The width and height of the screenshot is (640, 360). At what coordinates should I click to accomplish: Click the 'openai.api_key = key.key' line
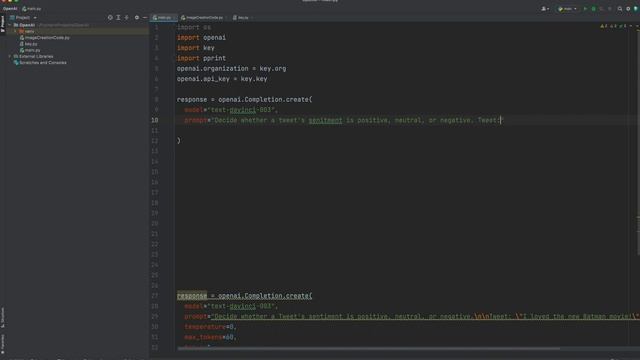pyautogui.click(x=222, y=79)
